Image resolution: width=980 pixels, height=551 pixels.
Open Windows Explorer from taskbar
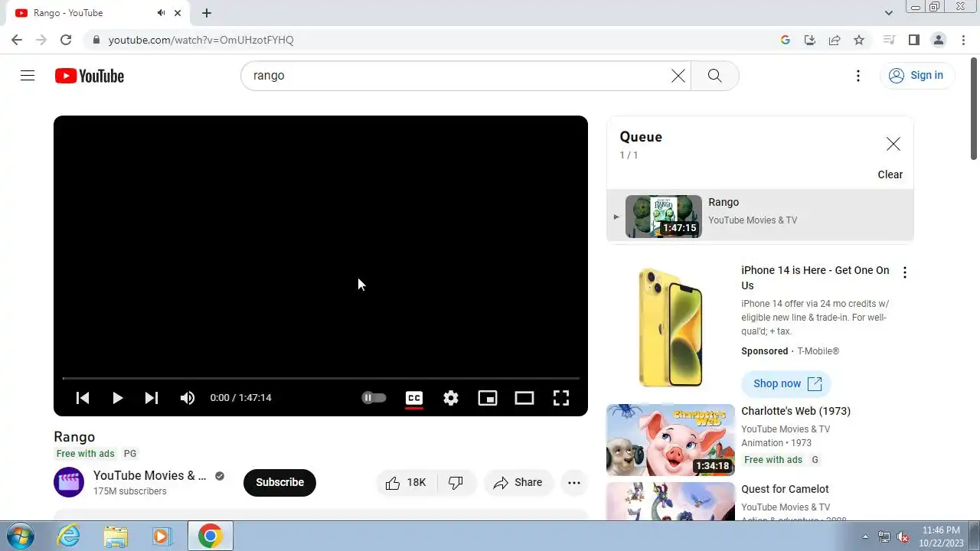[x=116, y=536]
